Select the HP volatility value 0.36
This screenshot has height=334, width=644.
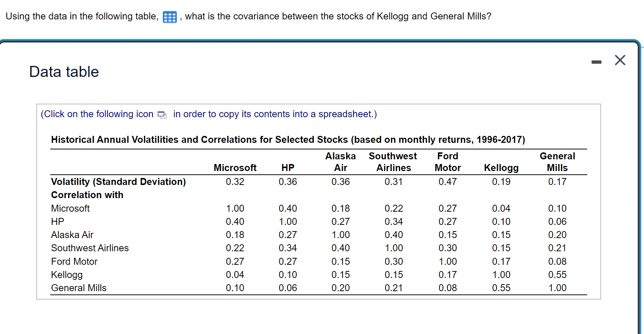[288, 182]
